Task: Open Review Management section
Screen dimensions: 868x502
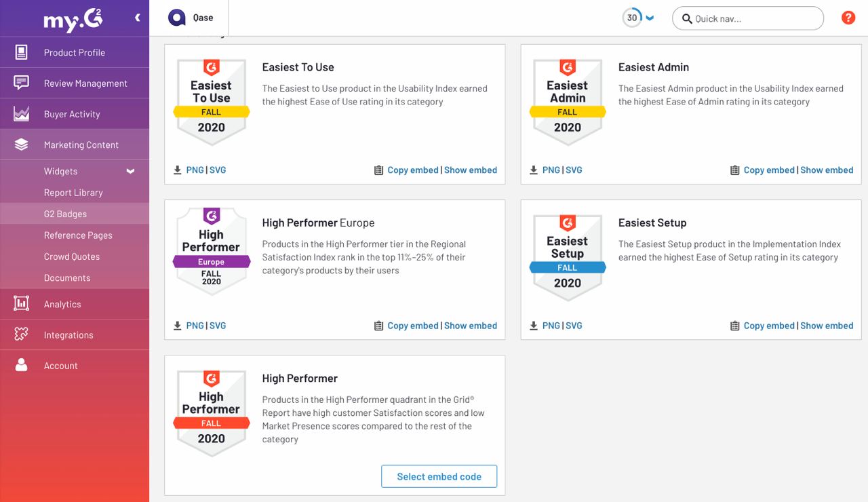Action: [75, 83]
